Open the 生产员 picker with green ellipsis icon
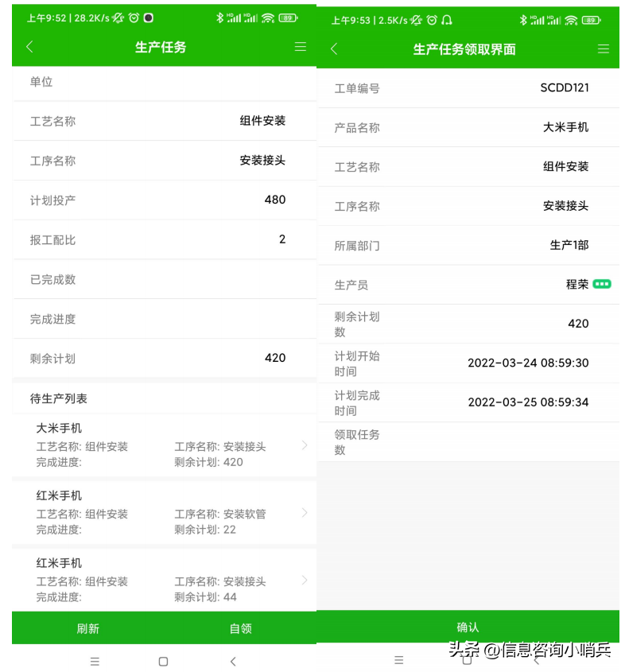Screen dimensions: 625x672 click(x=601, y=284)
